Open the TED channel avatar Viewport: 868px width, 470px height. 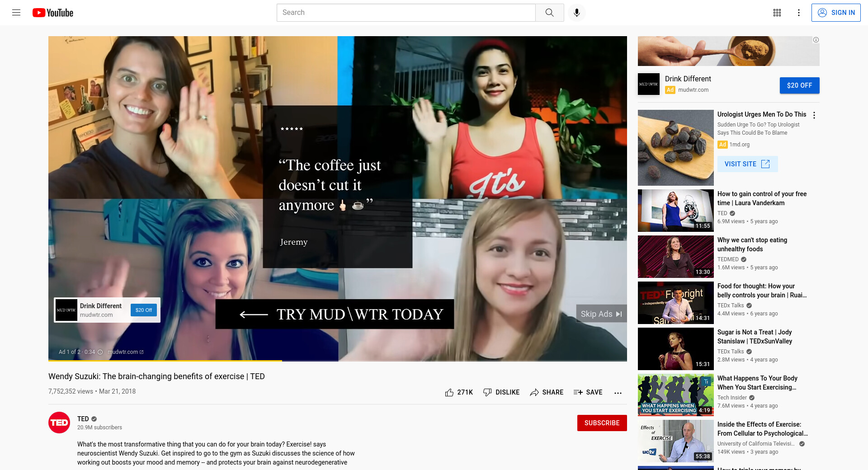point(59,423)
